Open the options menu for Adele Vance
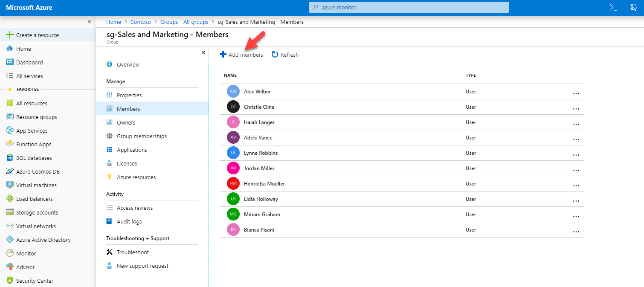Viewport: 644px width, 287px height. (x=576, y=139)
